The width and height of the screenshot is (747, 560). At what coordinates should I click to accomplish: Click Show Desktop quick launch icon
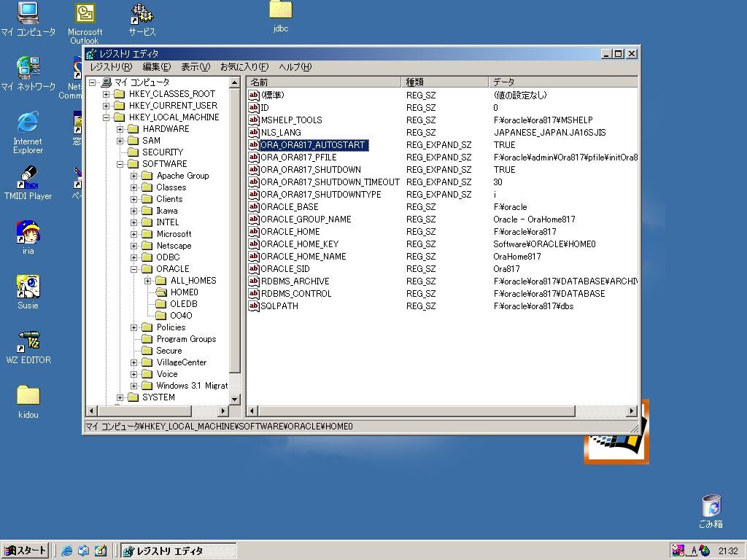[x=101, y=551]
